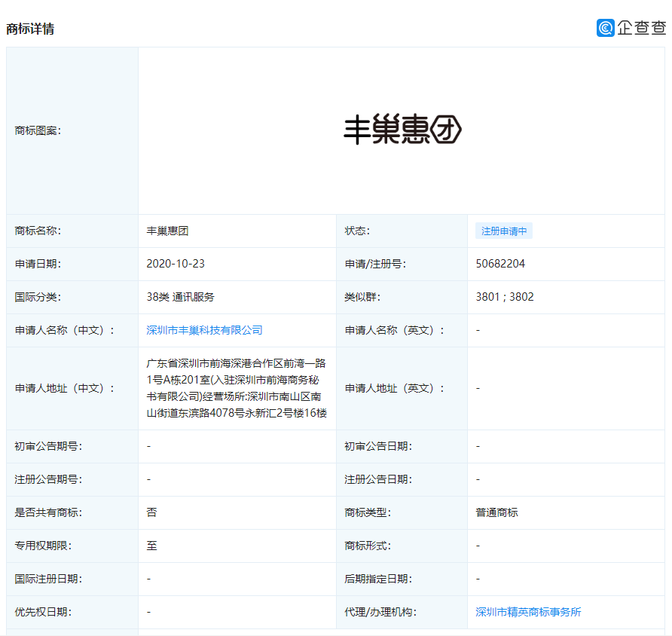This screenshot has height=636, width=672.
Task: Click the 注册公告期号 label
Action: 48,479
